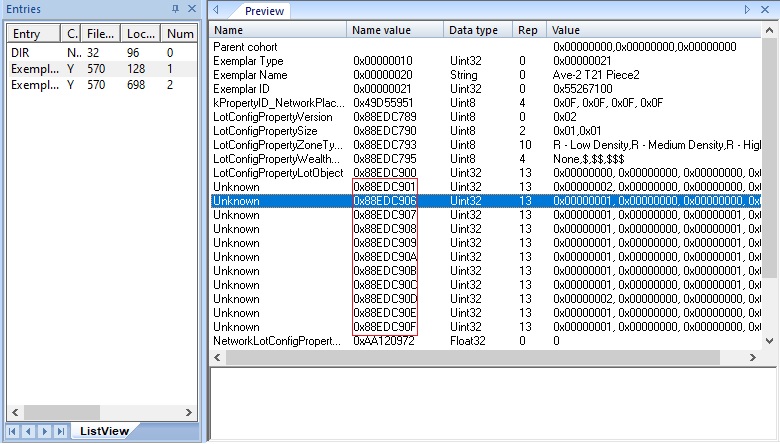The image size is (780, 444).
Task: Click the empty description box below list
Action: coord(493,403)
